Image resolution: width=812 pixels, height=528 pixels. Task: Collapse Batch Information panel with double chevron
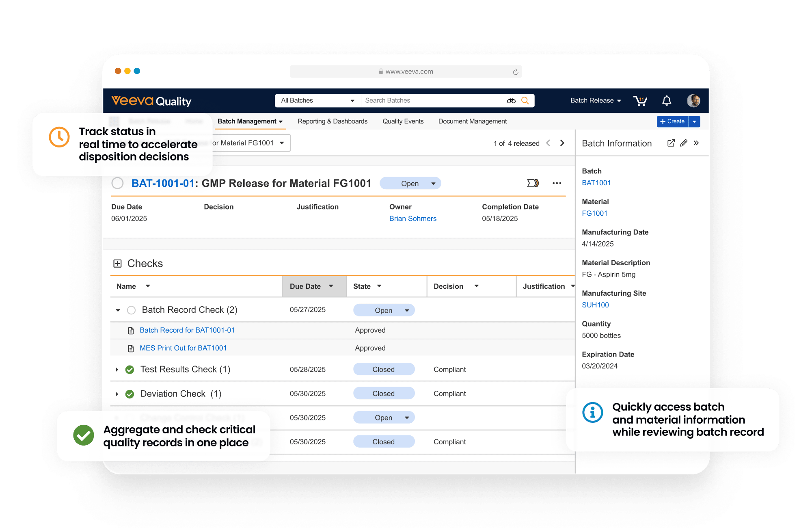click(696, 143)
